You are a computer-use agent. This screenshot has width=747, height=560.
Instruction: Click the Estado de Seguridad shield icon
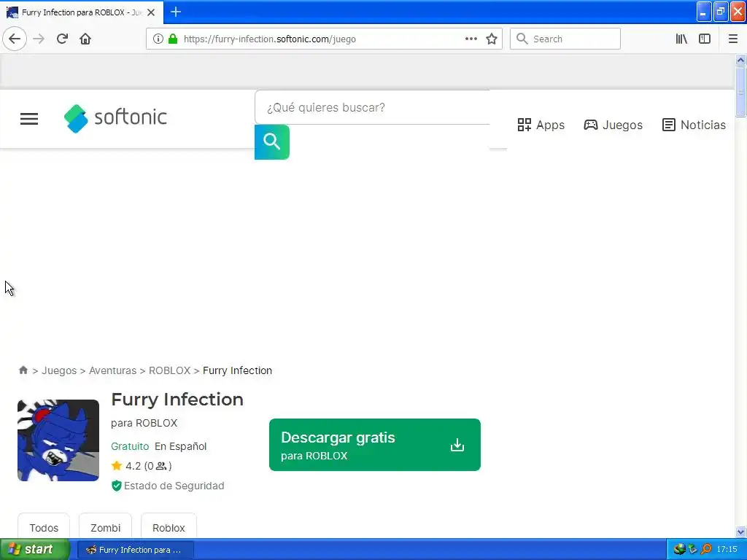116,486
